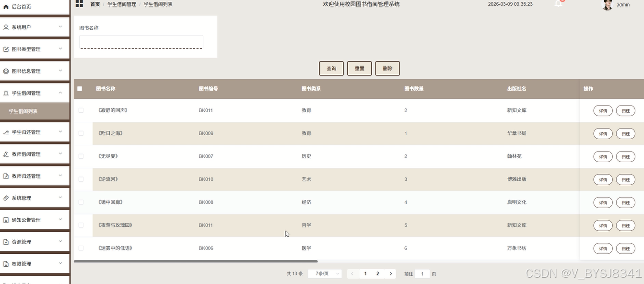Click the edit icon beside 图书类型管理
The height and width of the screenshot is (284, 644).
tap(6, 49)
